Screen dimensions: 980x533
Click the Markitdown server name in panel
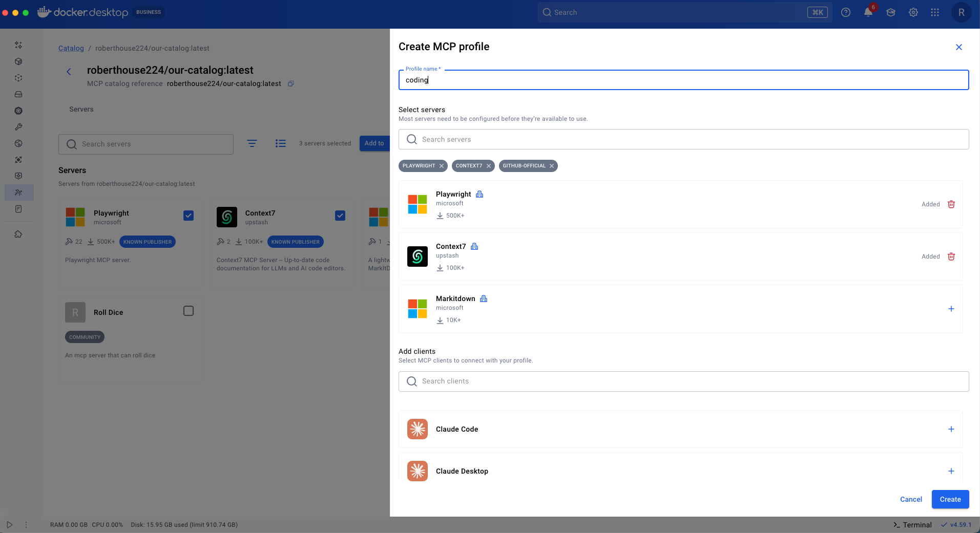pos(455,299)
